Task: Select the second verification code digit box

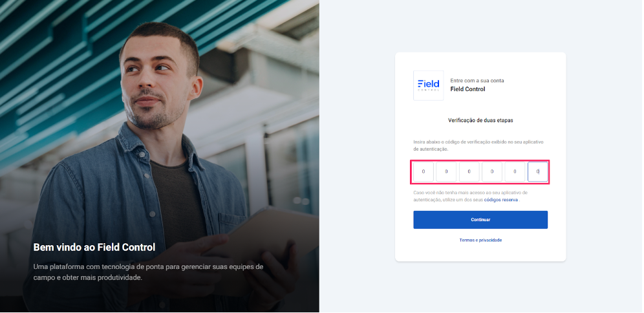Action: (x=446, y=172)
